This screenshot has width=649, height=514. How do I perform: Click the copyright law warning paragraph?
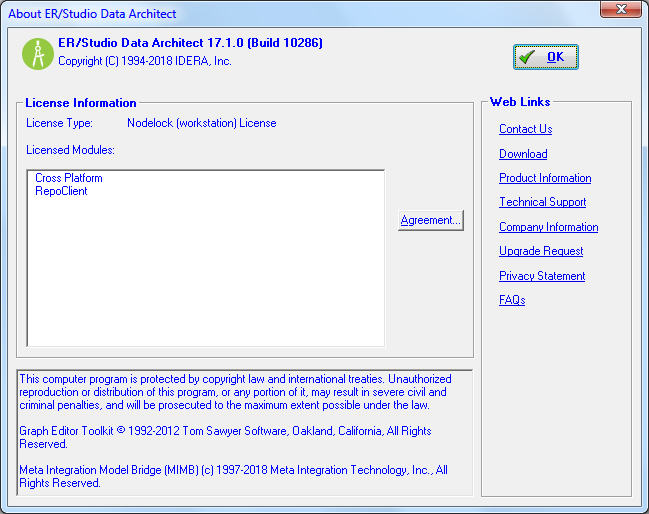click(235, 392)
